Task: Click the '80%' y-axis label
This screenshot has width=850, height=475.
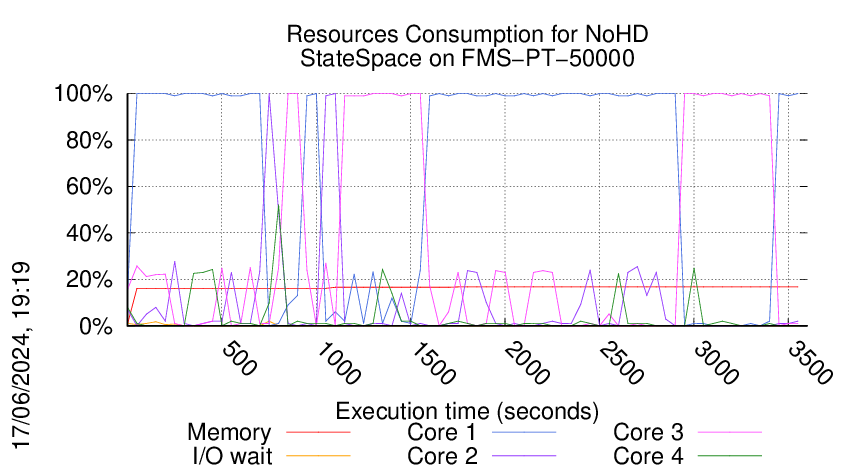Action: pos(89,140)
